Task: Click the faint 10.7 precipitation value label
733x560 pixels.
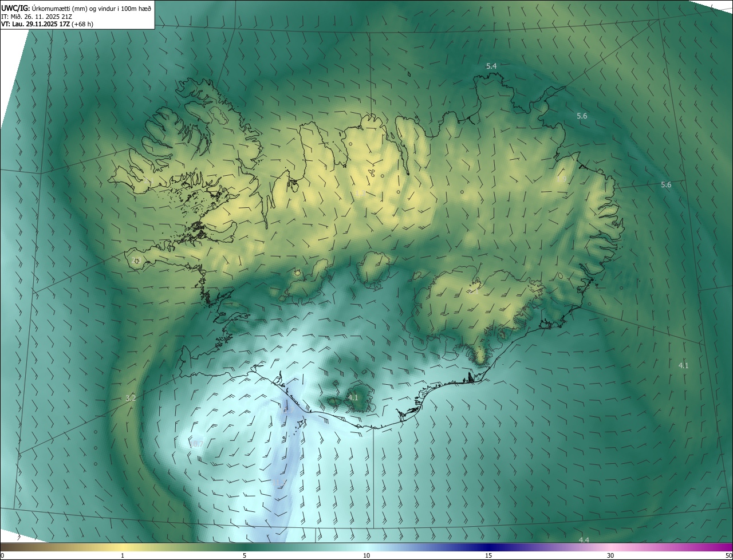Action: 196,444
